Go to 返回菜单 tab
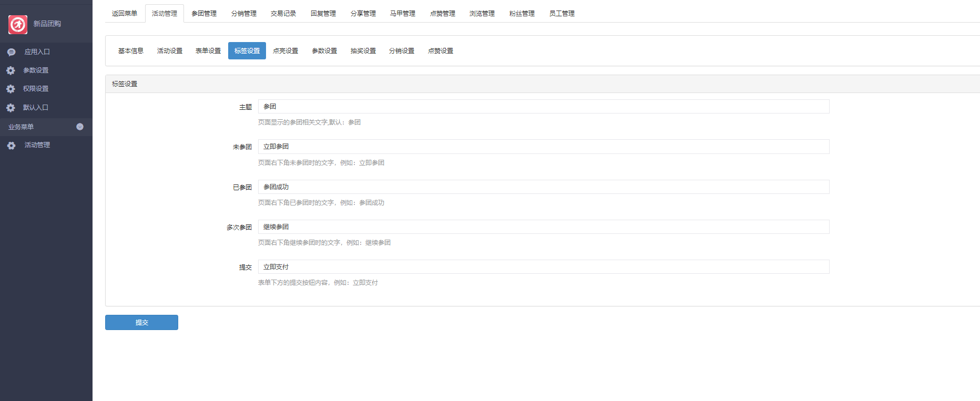Screen dimensions: 980x401 pyautogui.click(x=125, y=14)
